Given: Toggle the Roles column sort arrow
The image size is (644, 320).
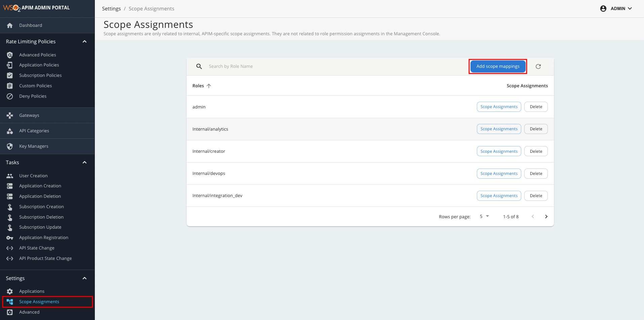Looking at the screenshot, I should (x=209, y=86).
